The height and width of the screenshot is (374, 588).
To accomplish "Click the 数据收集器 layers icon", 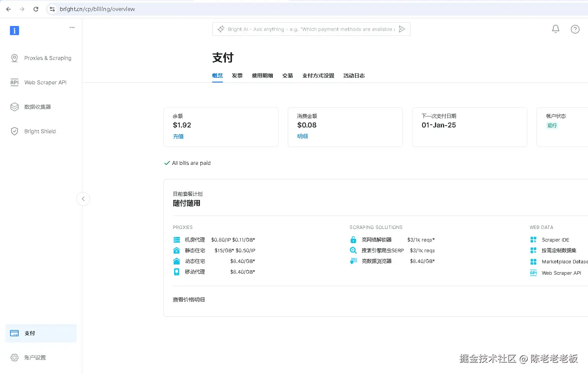I will coord(14,107).
